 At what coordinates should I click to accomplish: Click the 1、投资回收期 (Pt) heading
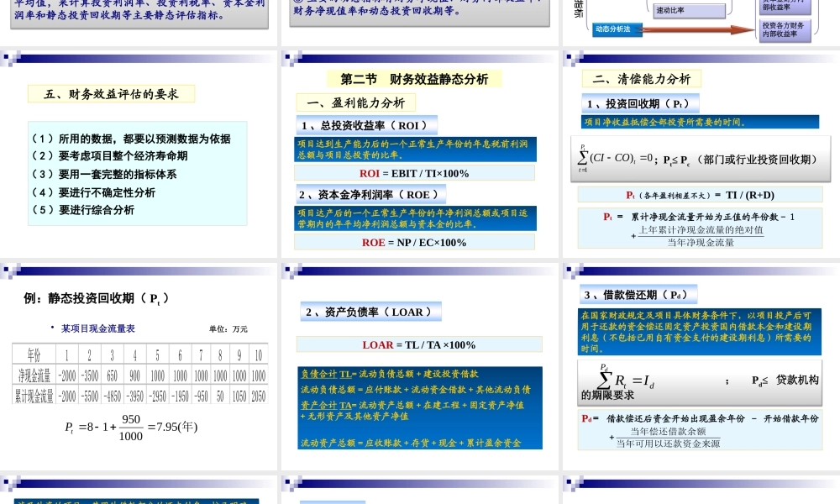pos(640,104)
